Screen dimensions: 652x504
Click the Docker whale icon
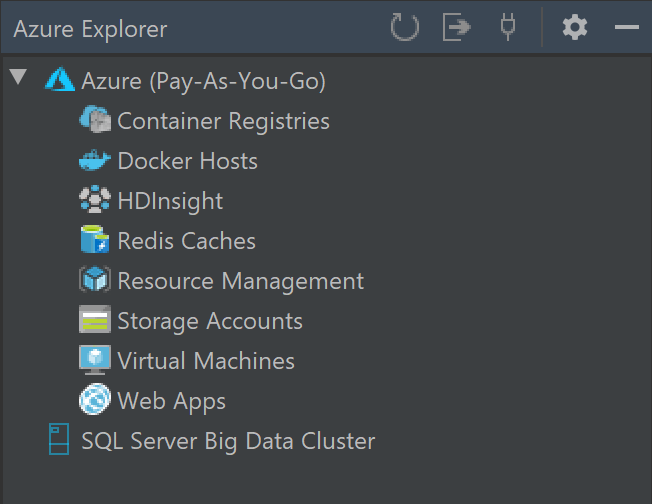pos(95,160)
